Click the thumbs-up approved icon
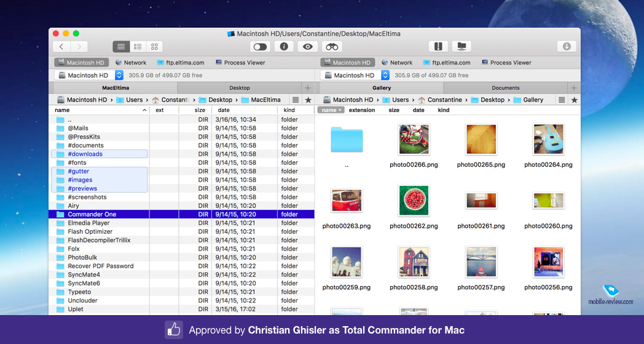Image resolution: width=644 pixels, height=344 pixels. (174, 330)
